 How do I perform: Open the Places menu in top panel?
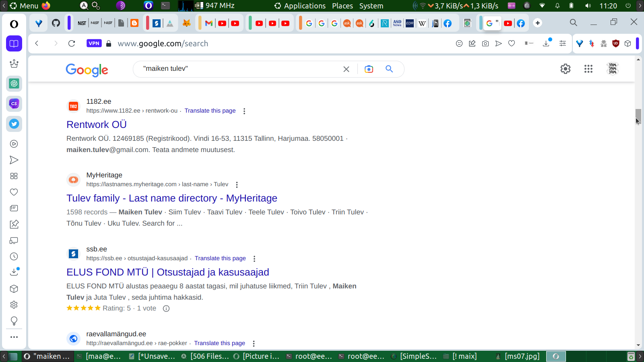tap(343, 6)
